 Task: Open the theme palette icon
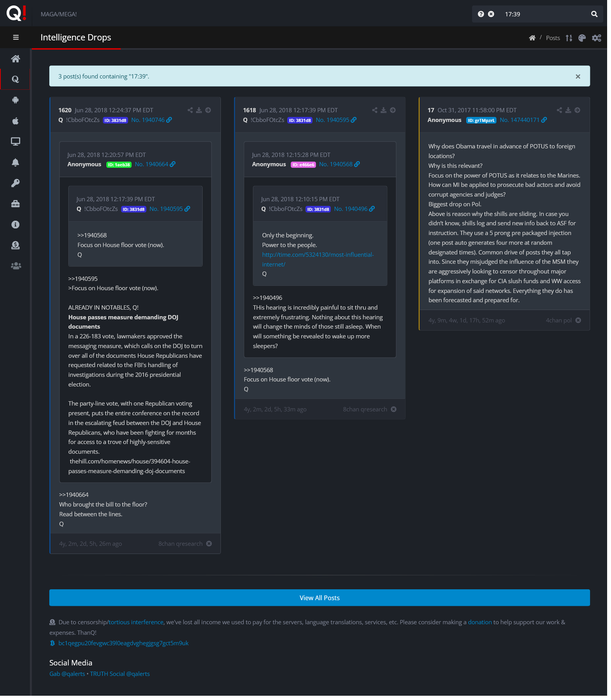tap(582, 38)
